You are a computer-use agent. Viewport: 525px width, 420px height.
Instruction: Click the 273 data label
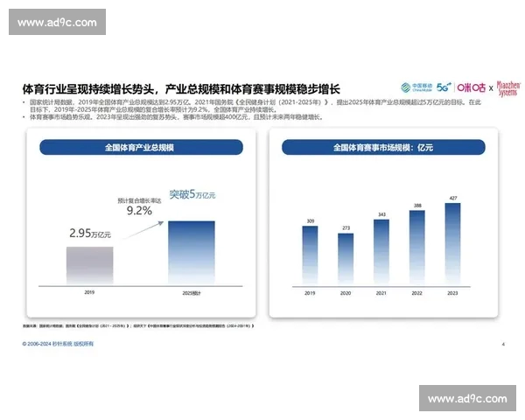[346, 227]
